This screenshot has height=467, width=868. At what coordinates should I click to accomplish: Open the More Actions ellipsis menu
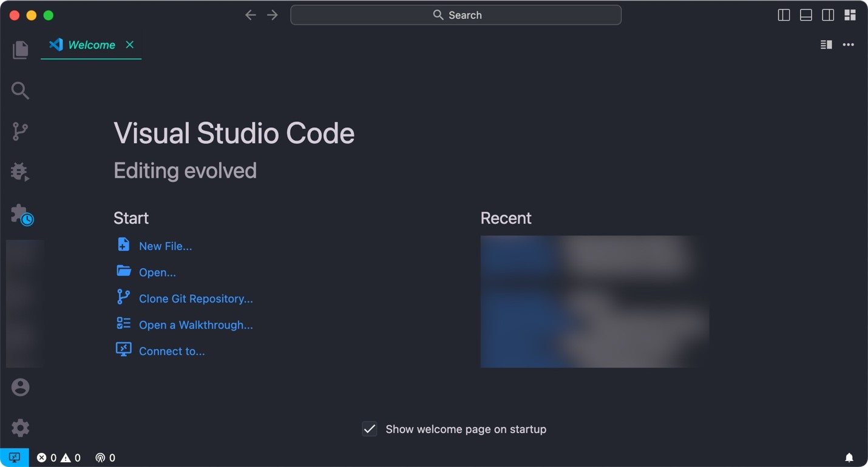(849, 45)
